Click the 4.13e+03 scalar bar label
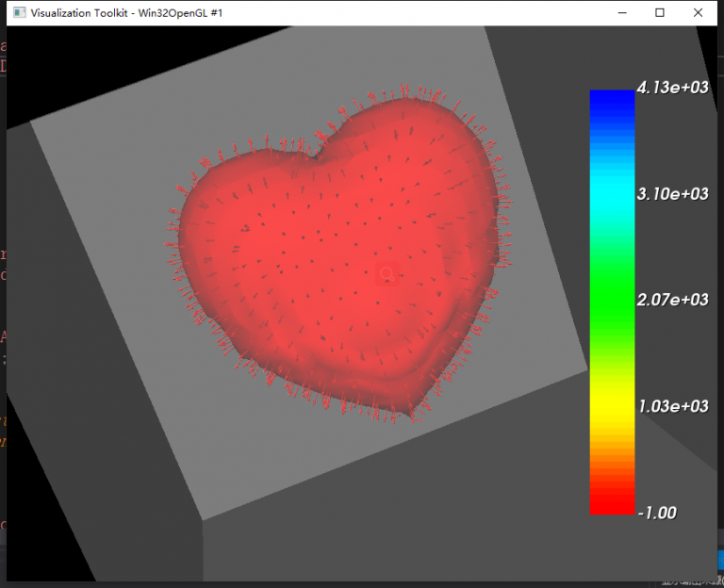Viewport: 724px width, 588px height. click(672, 88)
